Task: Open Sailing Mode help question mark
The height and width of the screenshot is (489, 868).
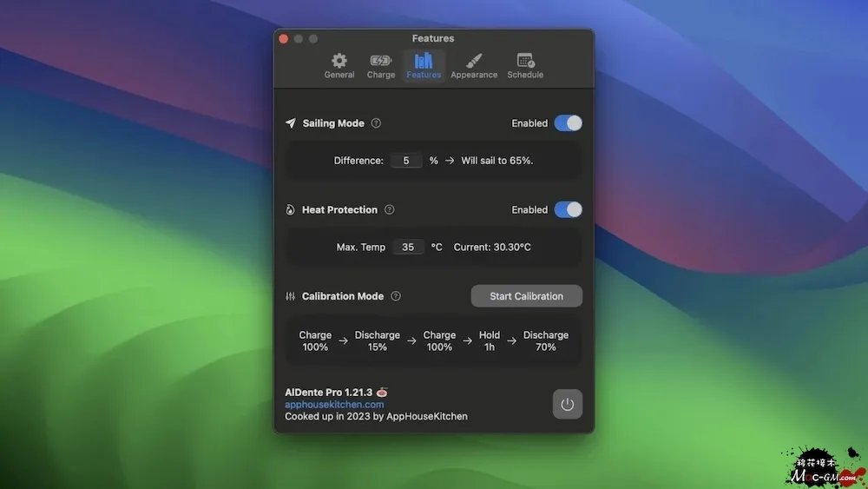Action: point(376,123)
